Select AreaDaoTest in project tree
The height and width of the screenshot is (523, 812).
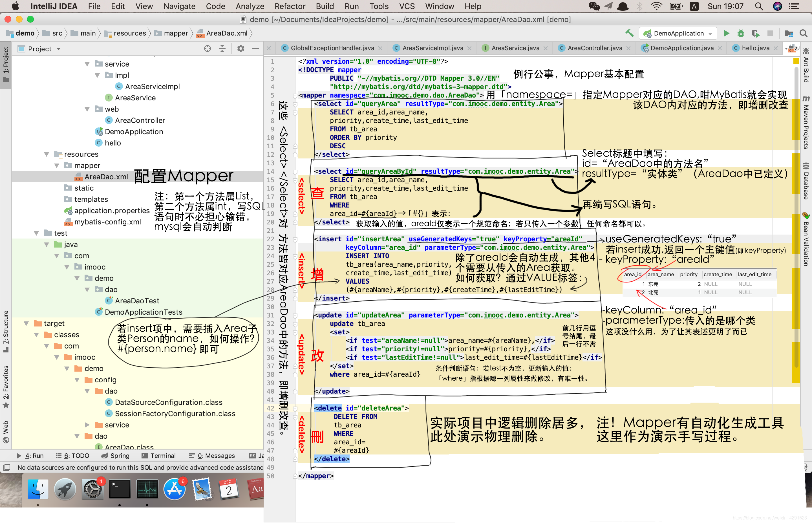tap(132, 301)
